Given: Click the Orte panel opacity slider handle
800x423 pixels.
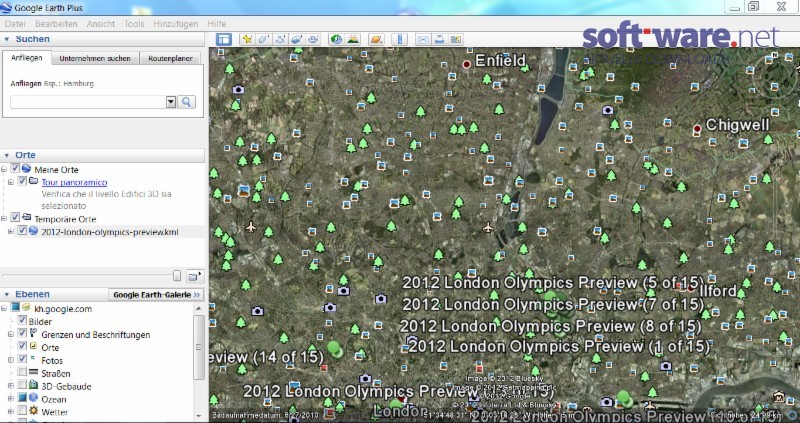Looking at the screenshot, I should pyautogui.click(x=177, y=276).
